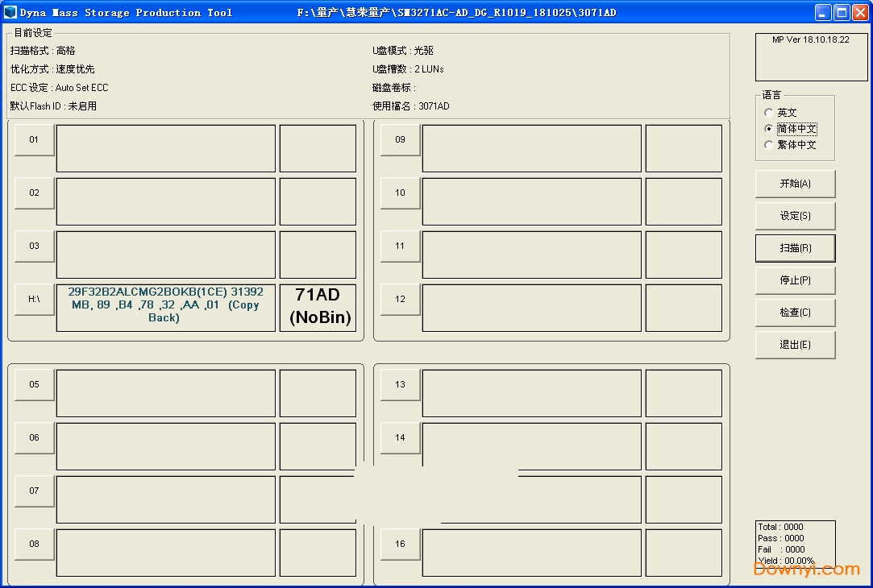Select port 12 slot button

400,300
